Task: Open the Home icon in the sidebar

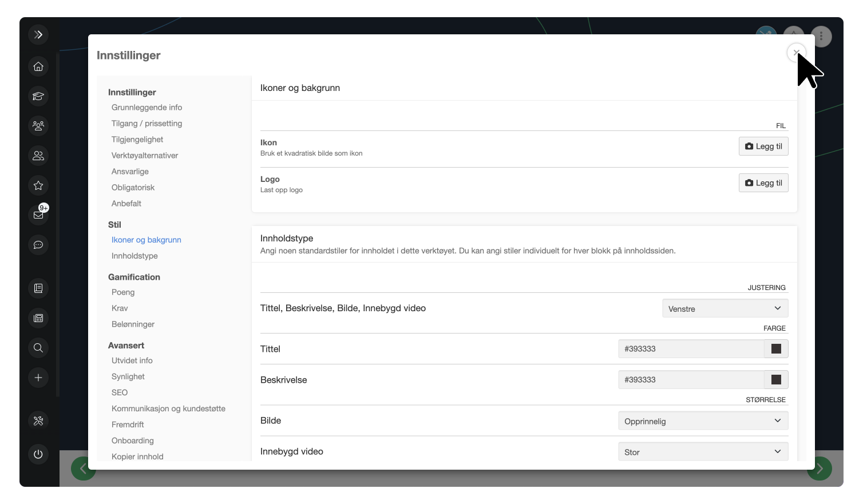Action: [x=38, y=66]
